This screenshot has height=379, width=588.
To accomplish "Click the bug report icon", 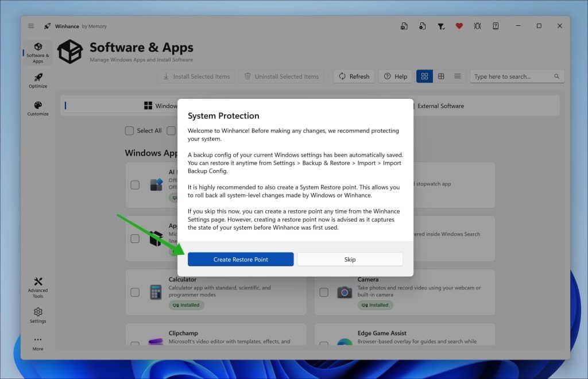I will [x=477, y=26].
